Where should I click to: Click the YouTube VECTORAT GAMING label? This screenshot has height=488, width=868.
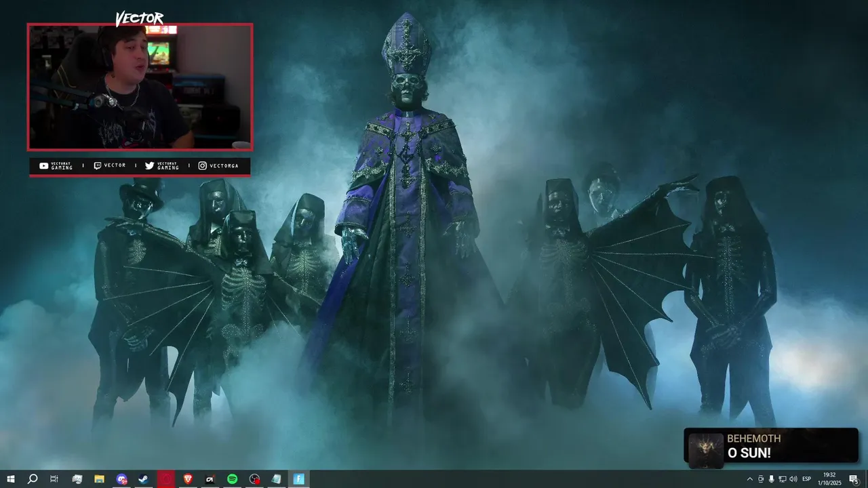56,166
